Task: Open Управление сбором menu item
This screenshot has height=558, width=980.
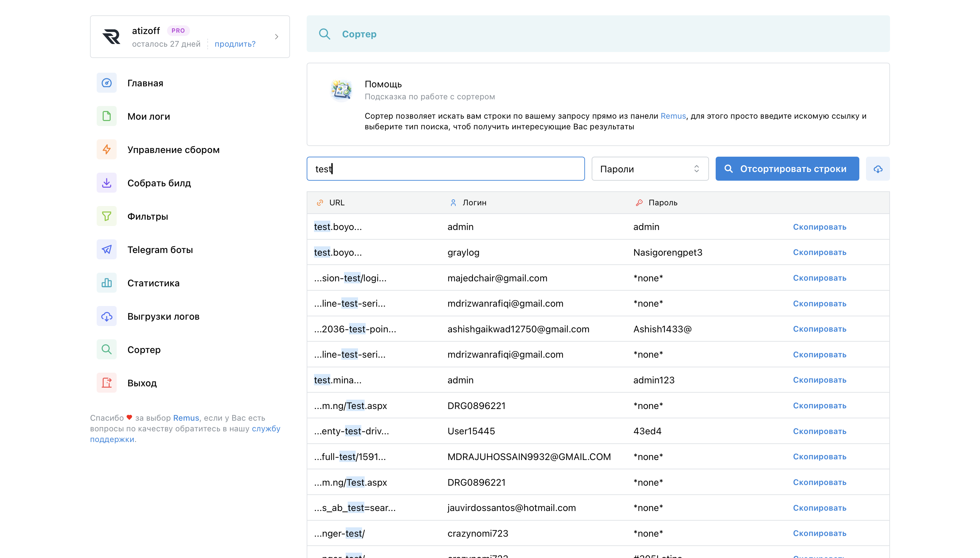Action: click(174, 150)
